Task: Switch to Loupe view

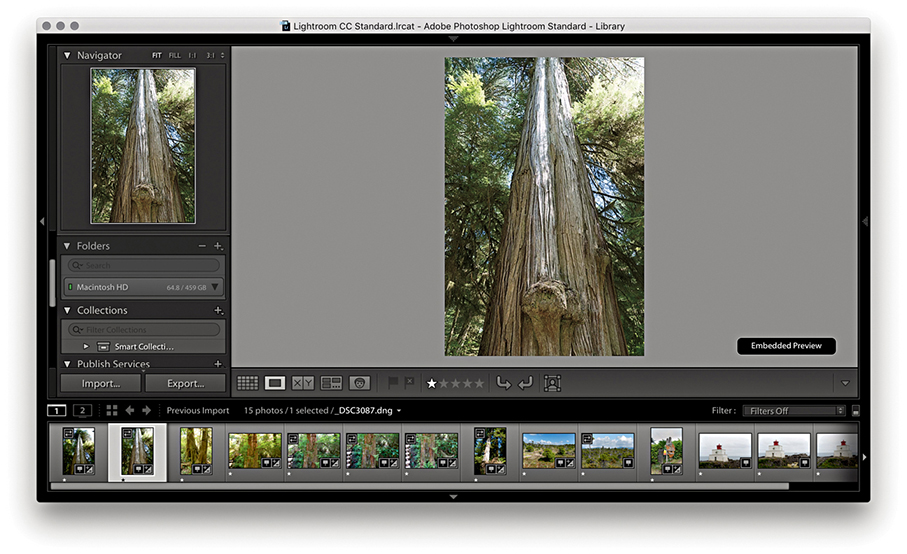Action: point(275,383)
